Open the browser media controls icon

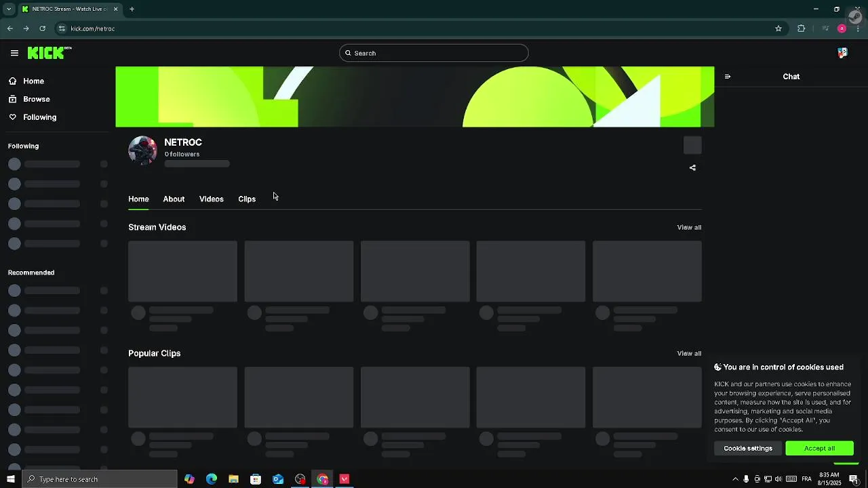[x=825, y=28]
